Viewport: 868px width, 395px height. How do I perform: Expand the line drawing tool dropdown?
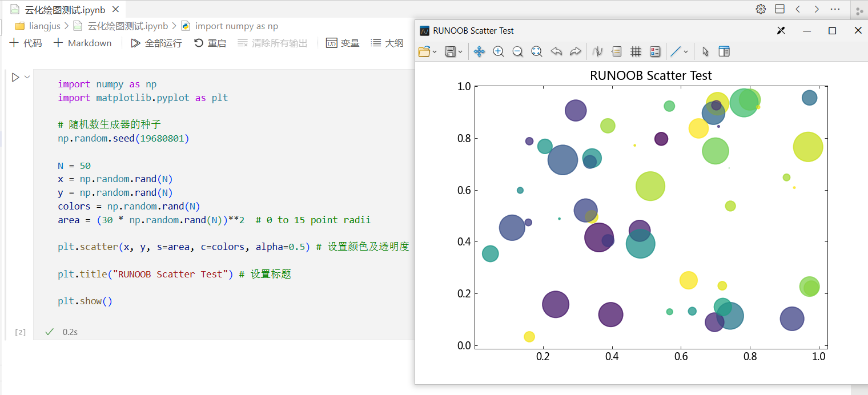tap(686, 52)
